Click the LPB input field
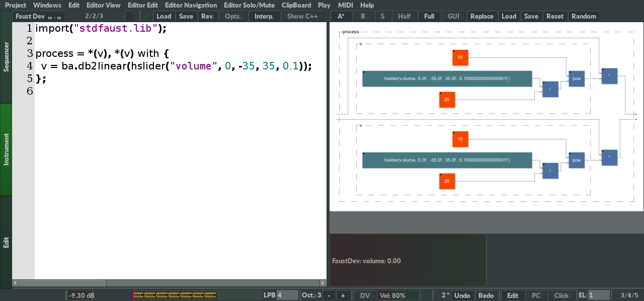 (287, 295)
